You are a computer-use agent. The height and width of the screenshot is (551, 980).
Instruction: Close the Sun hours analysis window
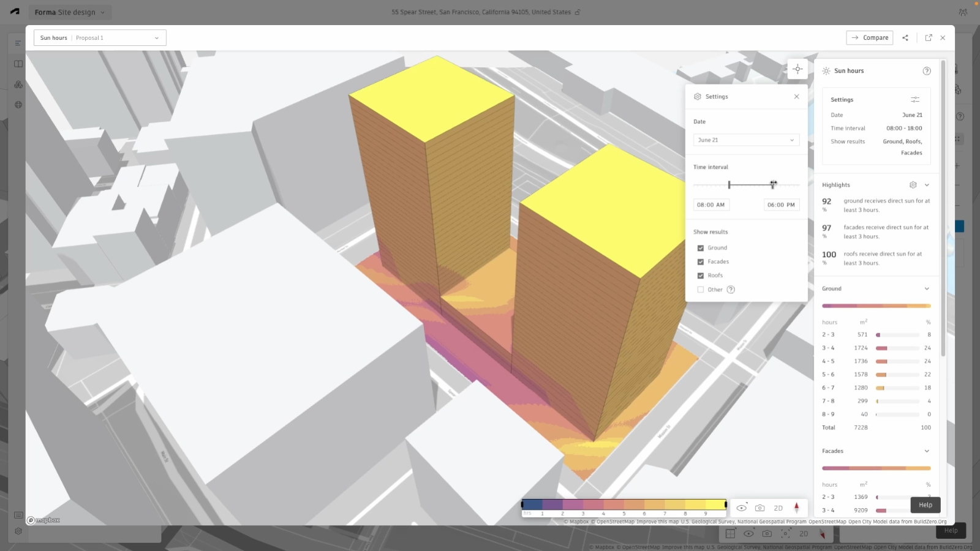point(943,38)
